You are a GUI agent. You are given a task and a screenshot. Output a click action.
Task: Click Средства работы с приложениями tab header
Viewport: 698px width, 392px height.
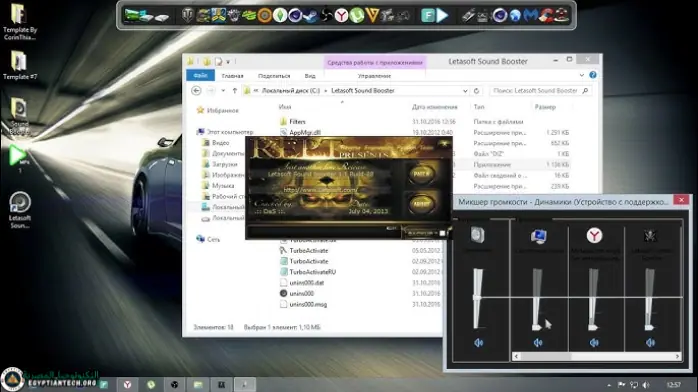coord(375,63)
